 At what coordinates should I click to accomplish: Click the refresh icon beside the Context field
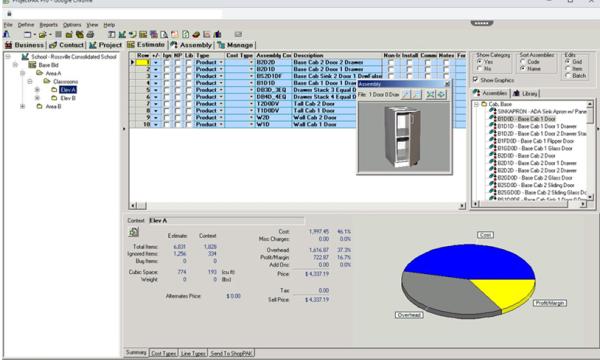pos(134,232)
